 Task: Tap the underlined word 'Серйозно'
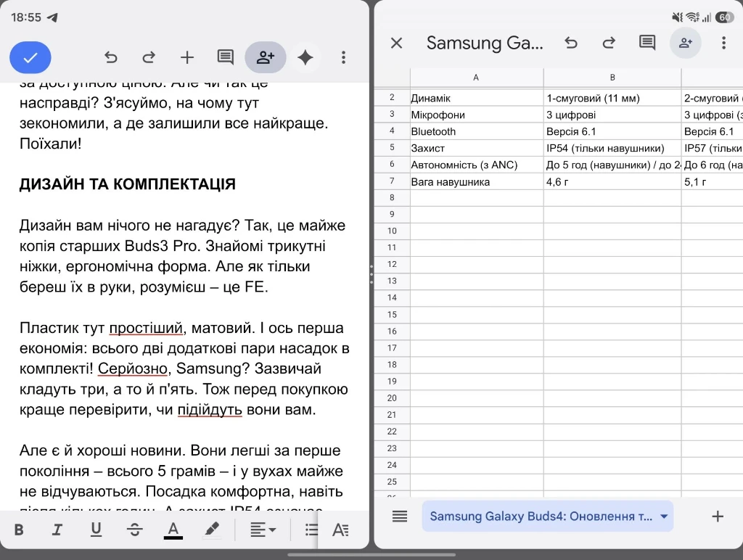[133, 368]
